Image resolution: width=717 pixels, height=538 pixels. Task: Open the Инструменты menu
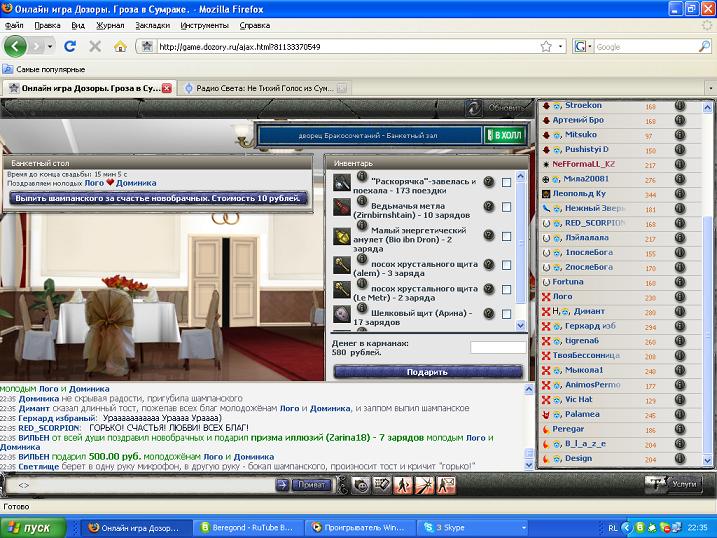(x=204, y=26)
